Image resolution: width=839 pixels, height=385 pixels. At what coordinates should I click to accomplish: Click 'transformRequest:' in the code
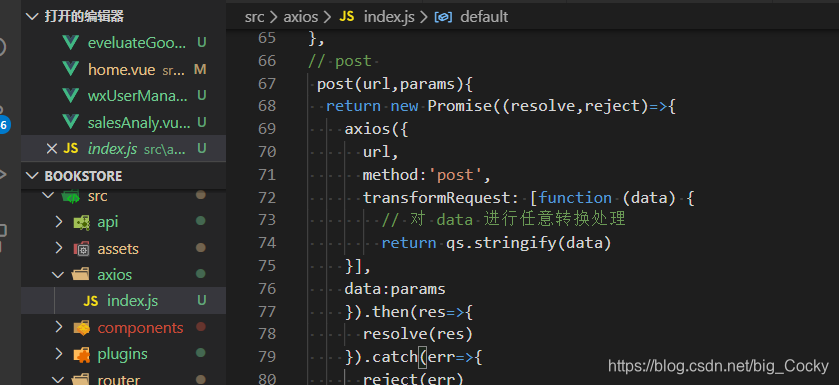pyautogui.click(x=441, y=198)
